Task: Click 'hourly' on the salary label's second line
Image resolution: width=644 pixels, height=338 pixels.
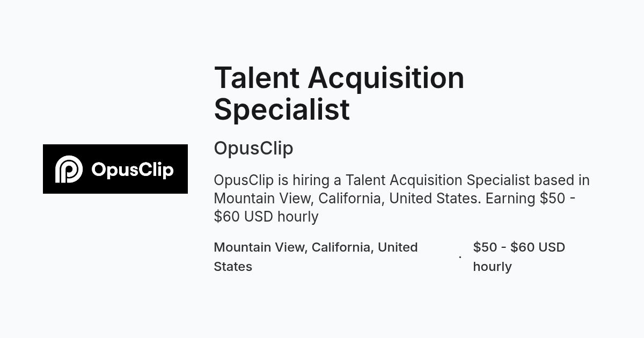Action: coord(492,267)
